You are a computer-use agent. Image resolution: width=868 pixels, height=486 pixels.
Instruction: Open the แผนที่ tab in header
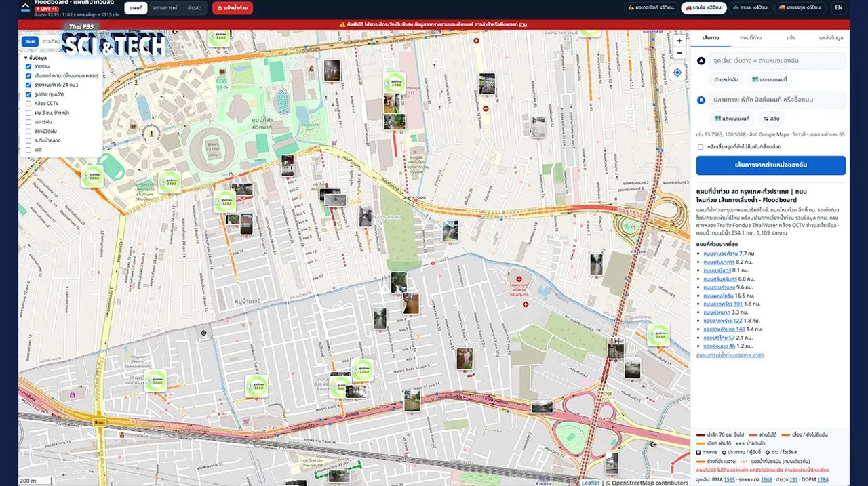136,7
